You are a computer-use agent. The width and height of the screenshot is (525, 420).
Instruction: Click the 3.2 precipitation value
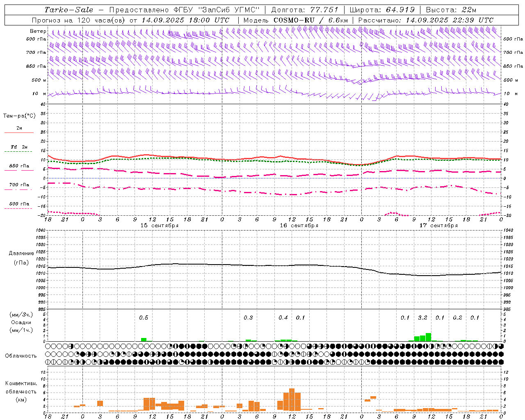point(422,317)
